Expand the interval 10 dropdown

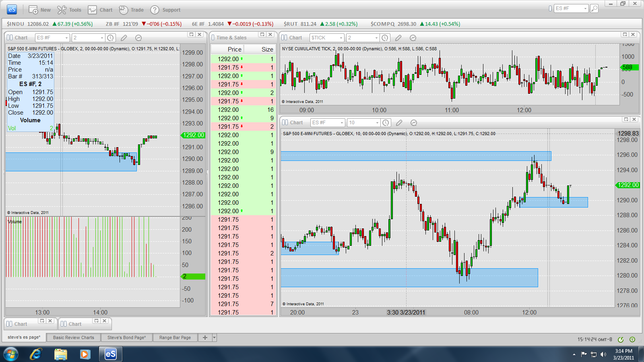tap(378, 123)
